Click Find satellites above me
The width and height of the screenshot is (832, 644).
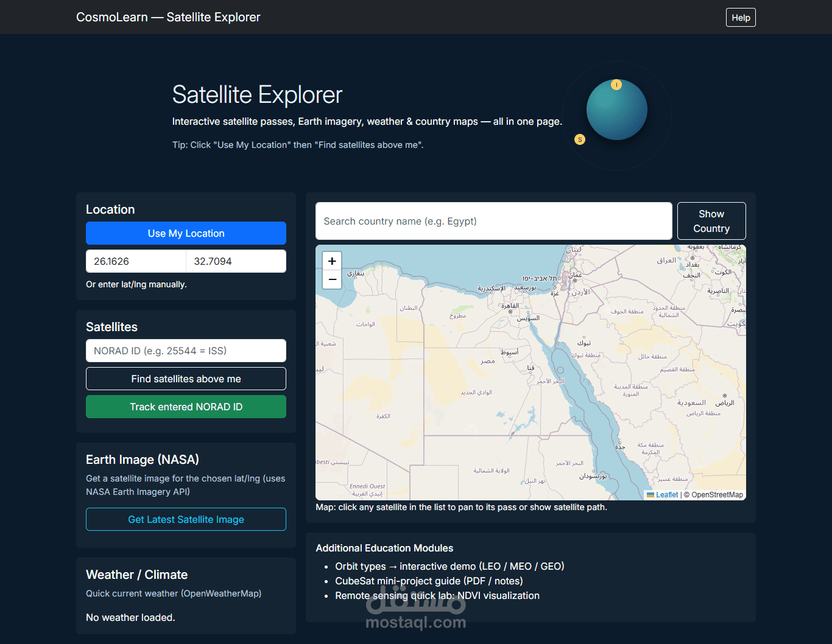pyautogui.click(x=186, y=379)
